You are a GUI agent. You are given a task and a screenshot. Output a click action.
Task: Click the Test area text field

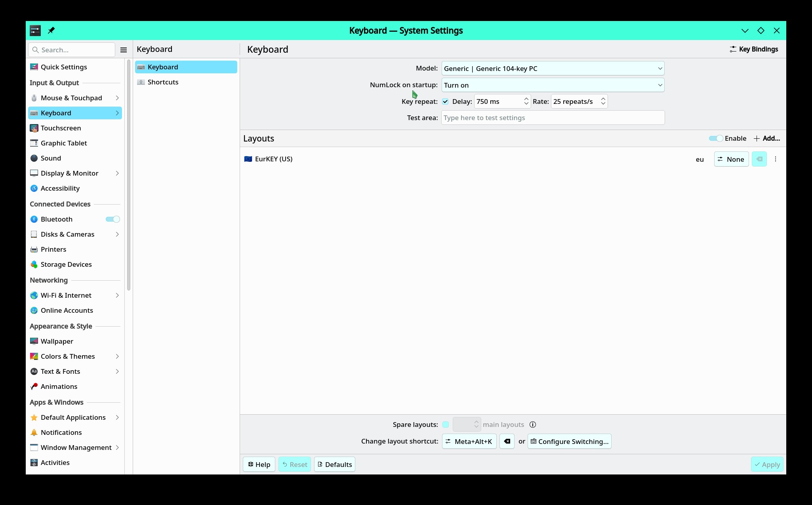(x=553, y=118)
